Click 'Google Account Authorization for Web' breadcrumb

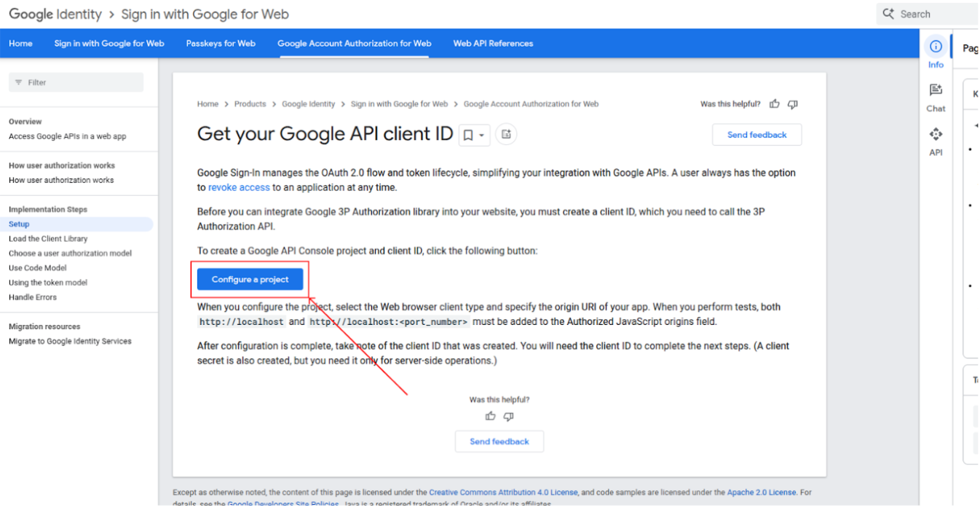tap(531, 104)
